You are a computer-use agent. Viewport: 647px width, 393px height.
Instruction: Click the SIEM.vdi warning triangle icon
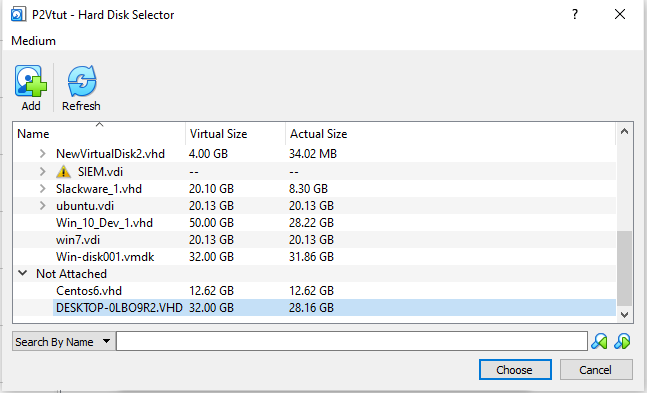pos(64,171)
